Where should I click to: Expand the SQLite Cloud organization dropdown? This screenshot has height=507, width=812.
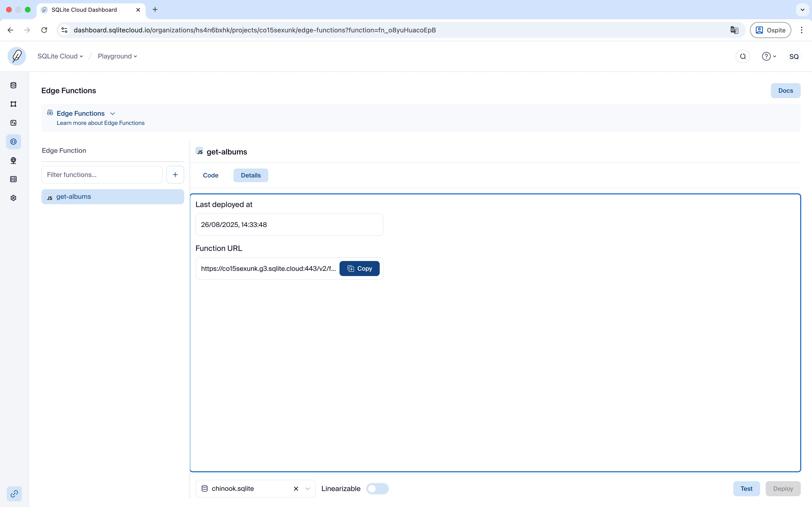click(x=60, y=56)
